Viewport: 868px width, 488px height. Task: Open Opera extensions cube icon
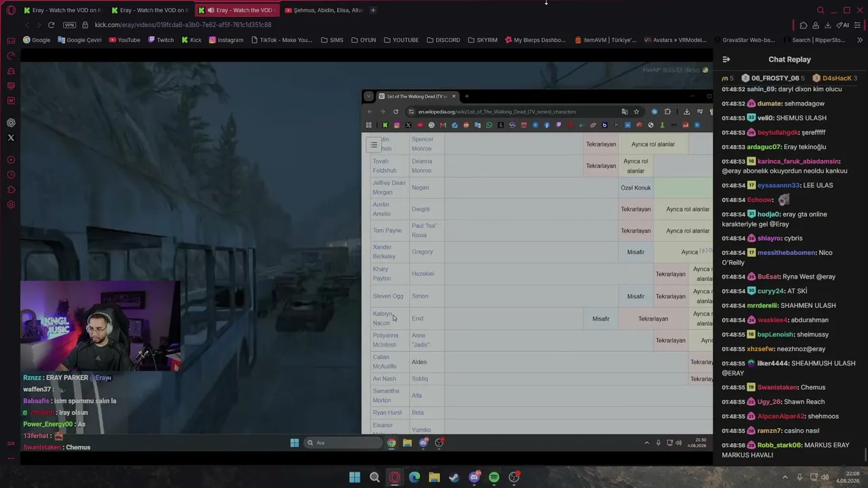tap(804, 25)
